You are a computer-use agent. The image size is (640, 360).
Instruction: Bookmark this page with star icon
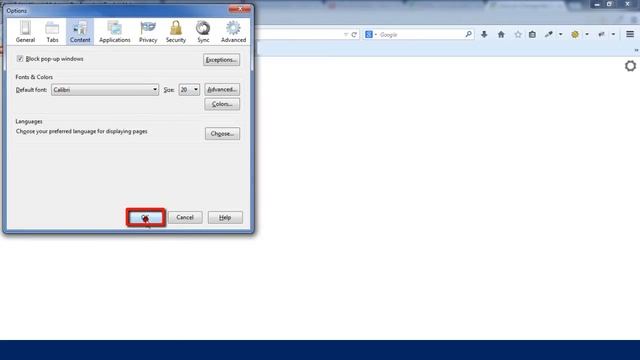pyautogui.click(x=518, y=35)
